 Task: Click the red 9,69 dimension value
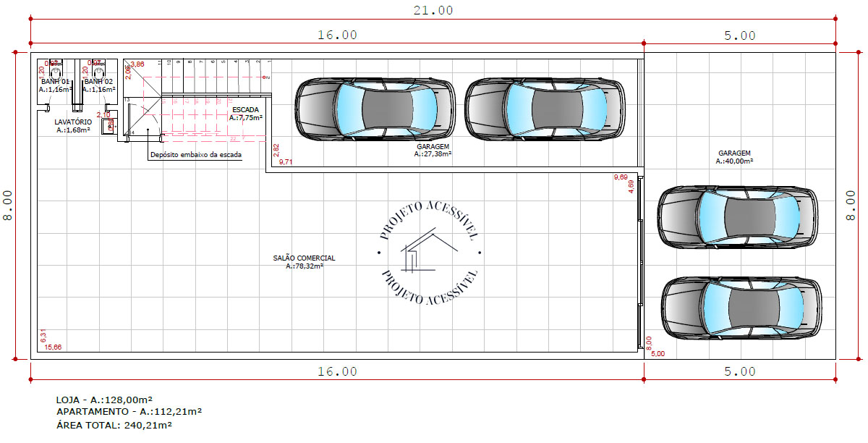621,177
